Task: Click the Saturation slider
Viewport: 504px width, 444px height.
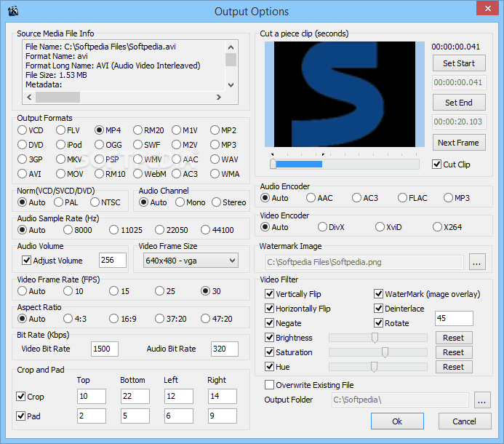Action: point(378,352)
